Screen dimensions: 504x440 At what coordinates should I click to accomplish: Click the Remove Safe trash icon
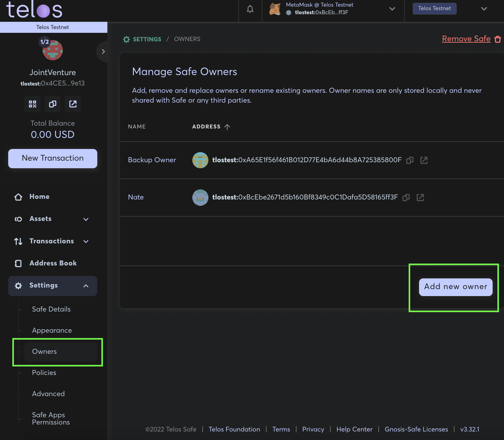click(498, 39)
